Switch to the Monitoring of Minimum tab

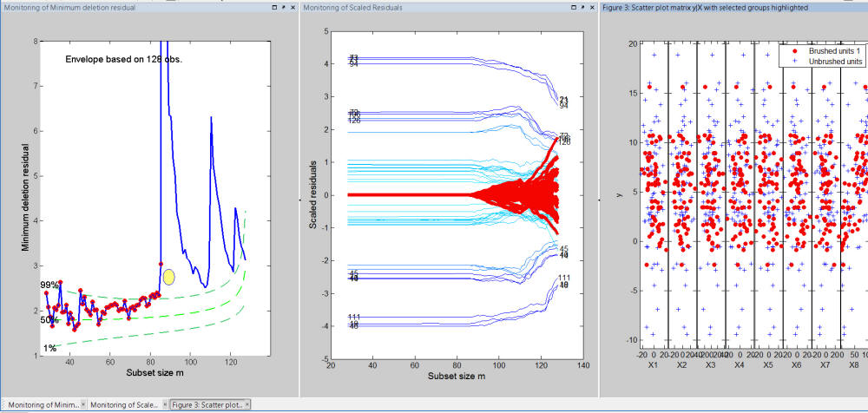click(40, 404)
